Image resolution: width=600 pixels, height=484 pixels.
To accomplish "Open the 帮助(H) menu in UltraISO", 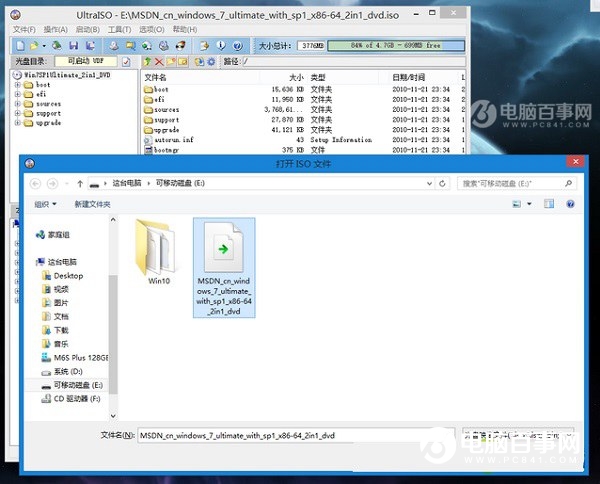I will tap(185, 29).
